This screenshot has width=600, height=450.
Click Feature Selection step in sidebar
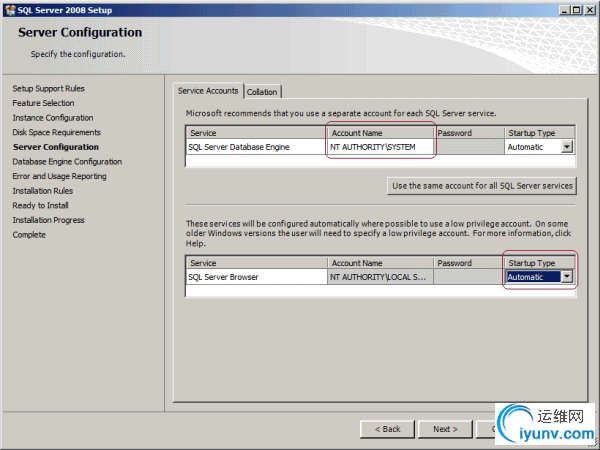(x=43, y=103)
